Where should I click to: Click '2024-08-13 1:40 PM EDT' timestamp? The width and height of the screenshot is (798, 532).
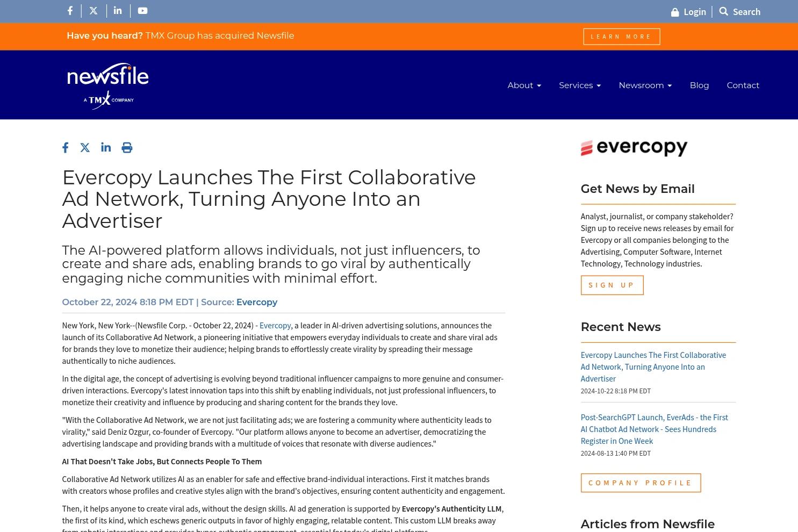(x=616, y=454)
